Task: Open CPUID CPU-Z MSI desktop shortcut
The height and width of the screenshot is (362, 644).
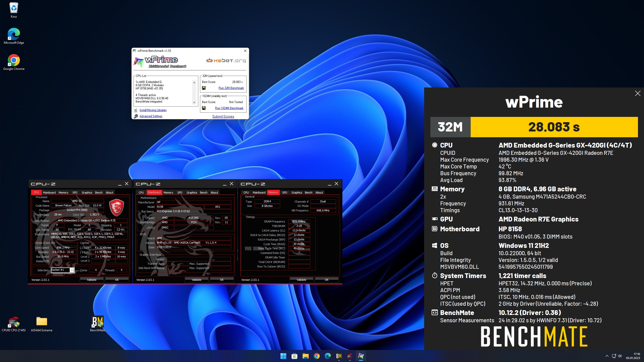Action: [14, 324]
